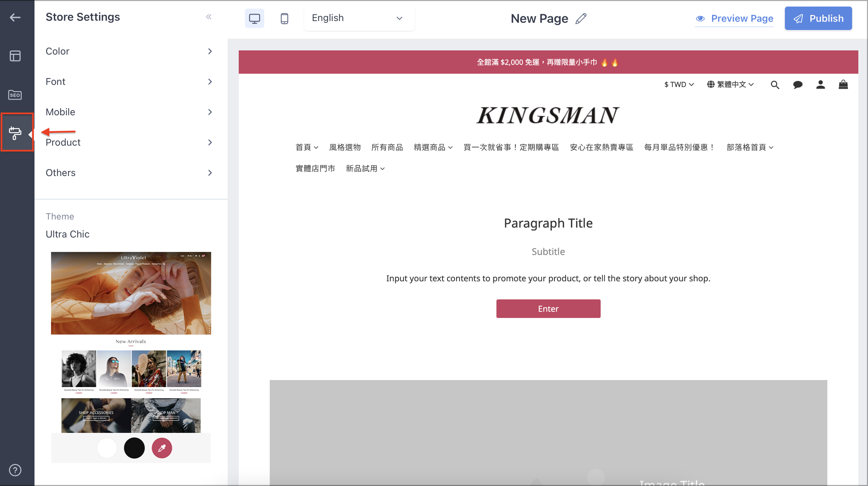Open the shopping bag cart icon
Screen dimensions: 868x486
click(x=843, y=85)
